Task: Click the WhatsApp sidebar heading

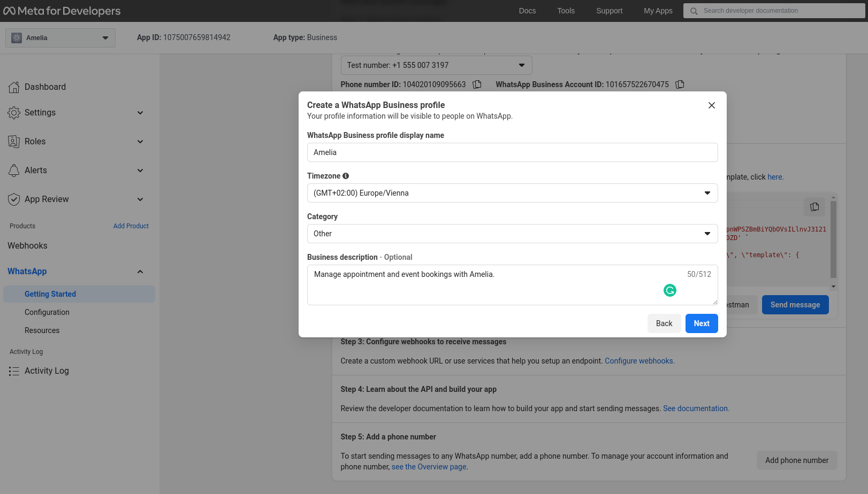Action: [x=27, y=272]
